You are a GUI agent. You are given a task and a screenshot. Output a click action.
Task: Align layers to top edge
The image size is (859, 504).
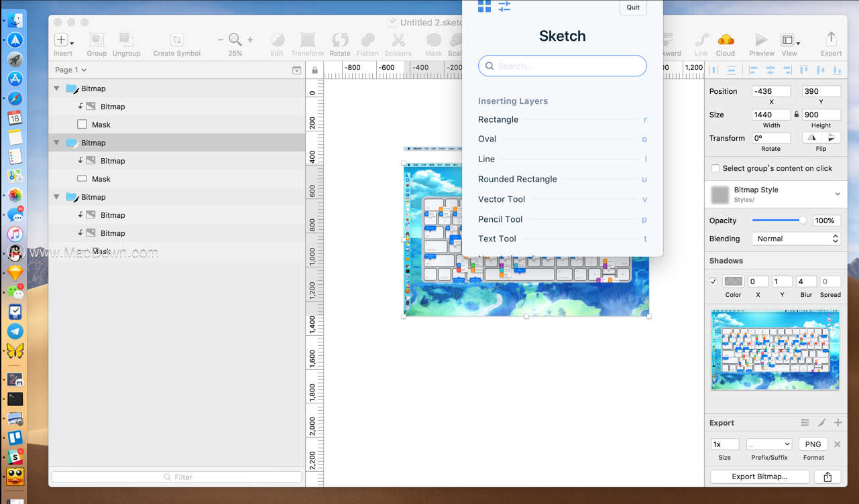coord(803,70)
